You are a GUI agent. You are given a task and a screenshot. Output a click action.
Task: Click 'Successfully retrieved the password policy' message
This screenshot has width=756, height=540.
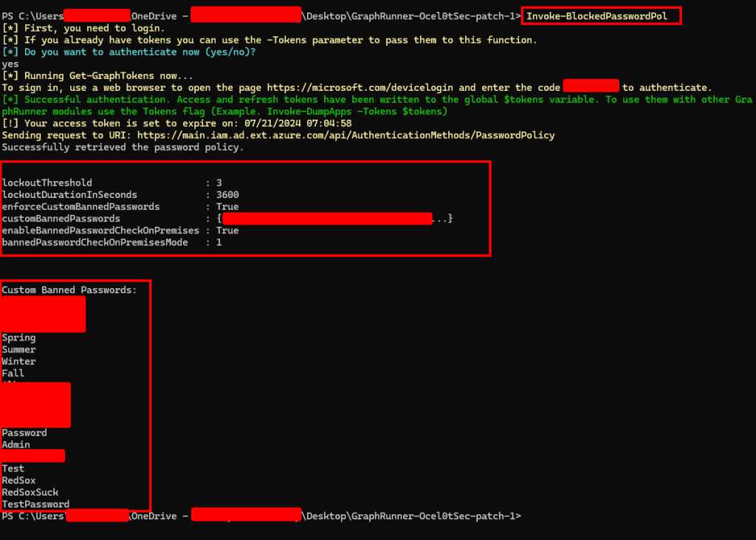pyautogui.click(x=123, y=147)
